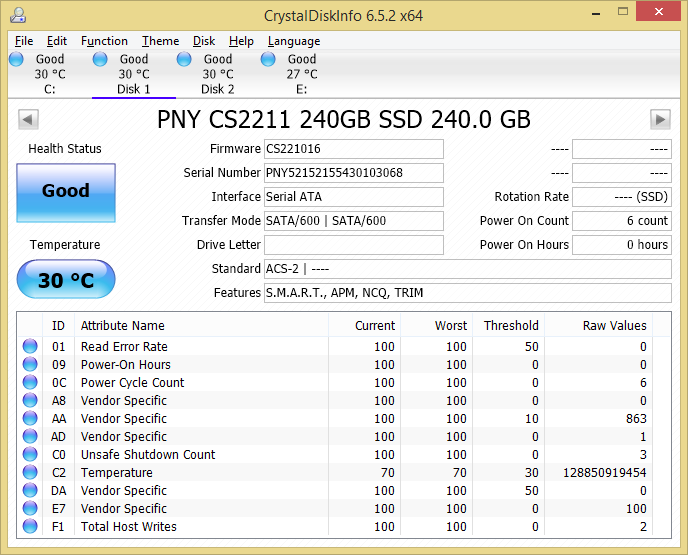Open the Language menu

(x=294, y=41)
